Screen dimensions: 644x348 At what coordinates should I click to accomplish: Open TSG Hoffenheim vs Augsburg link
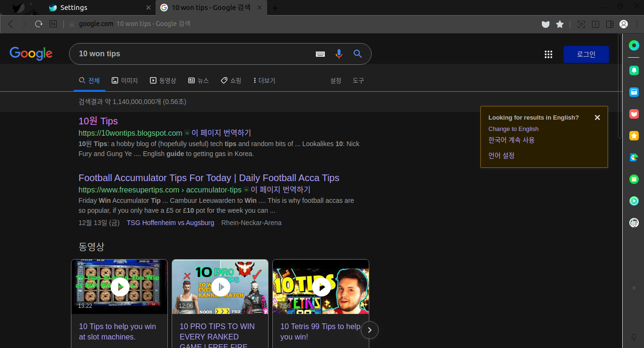point(170,223)
